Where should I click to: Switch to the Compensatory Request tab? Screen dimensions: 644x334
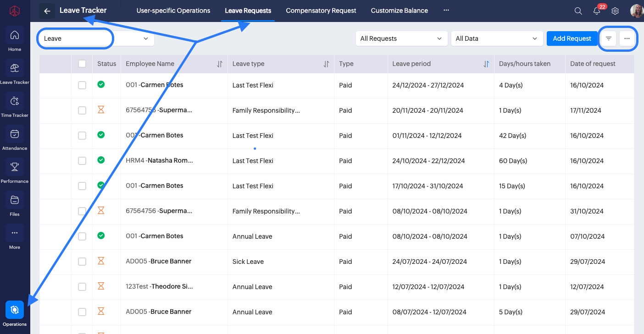tap(321, 11)
